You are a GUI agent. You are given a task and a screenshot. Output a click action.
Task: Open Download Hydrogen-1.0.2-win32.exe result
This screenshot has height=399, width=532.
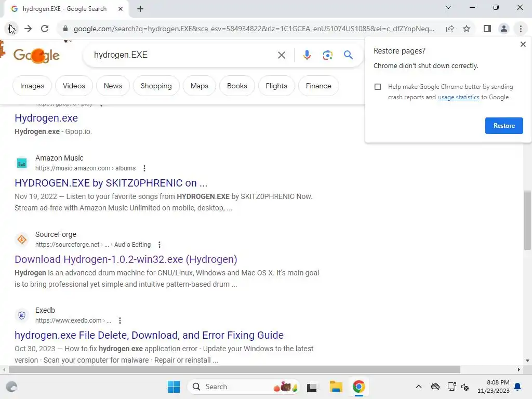click(126, 260)
